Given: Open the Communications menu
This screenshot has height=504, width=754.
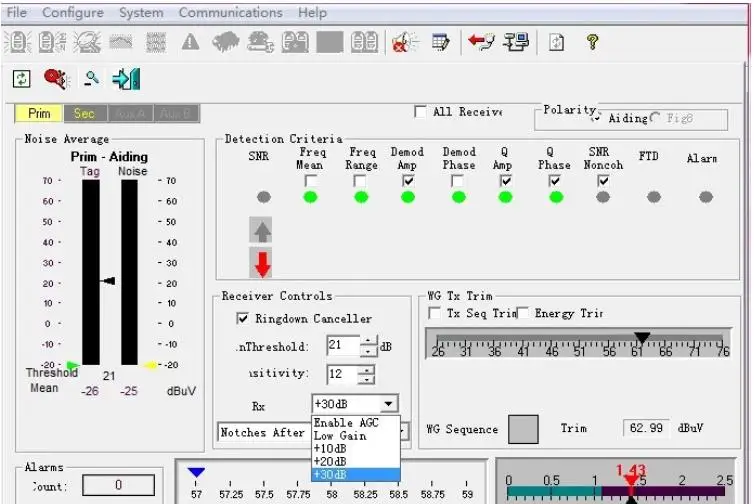Looking at the screenshot, I should [x=230, y=13].
